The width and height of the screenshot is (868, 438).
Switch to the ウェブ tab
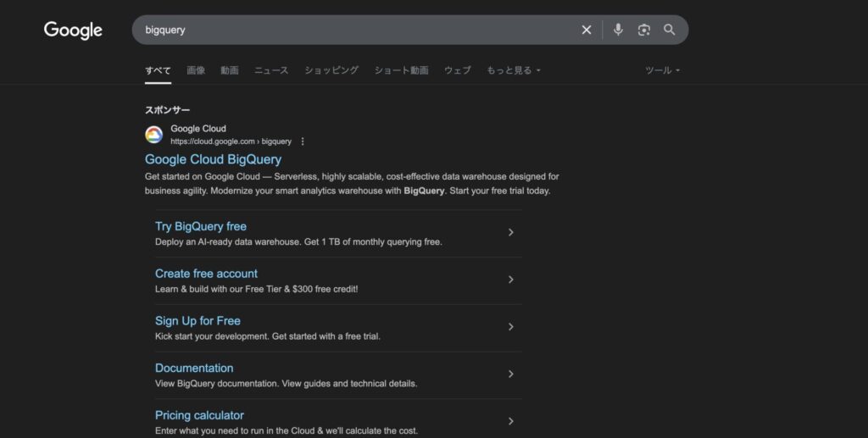pos(457,70)
